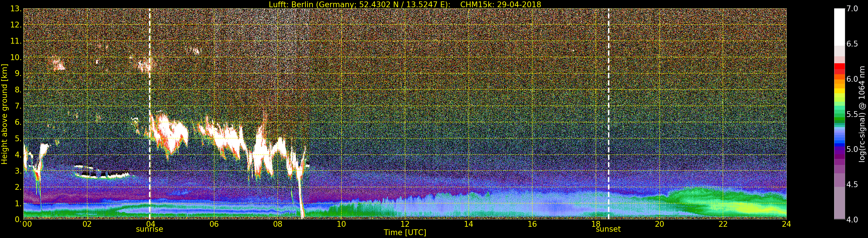Click the '5.5' colorbar tick label
868x238 pixels.
point(852,114)
